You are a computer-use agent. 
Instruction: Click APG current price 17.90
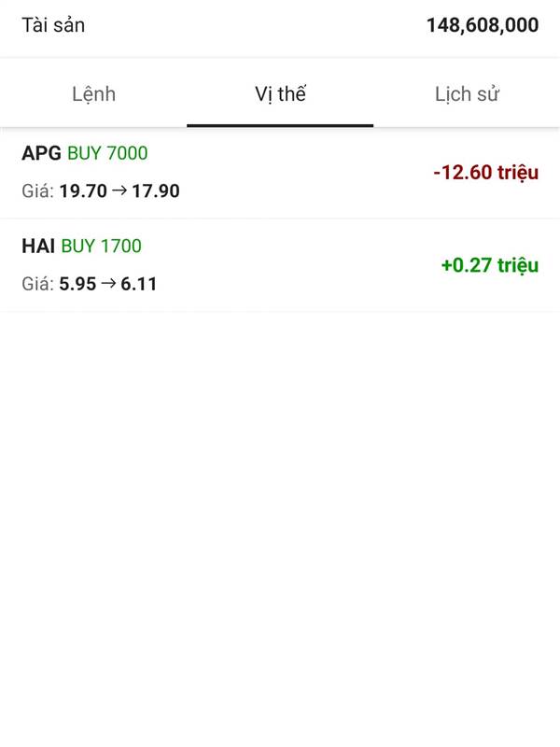[156, 191]
